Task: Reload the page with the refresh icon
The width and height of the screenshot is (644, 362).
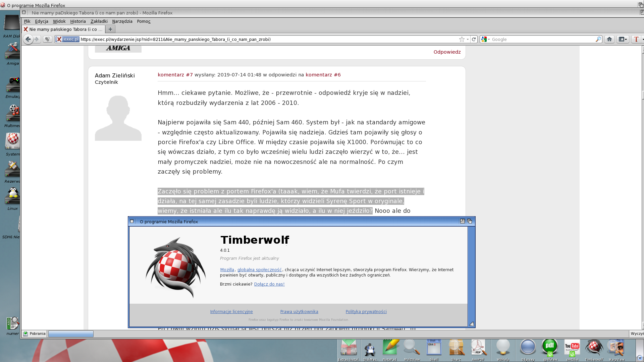Action: point(474,39)
